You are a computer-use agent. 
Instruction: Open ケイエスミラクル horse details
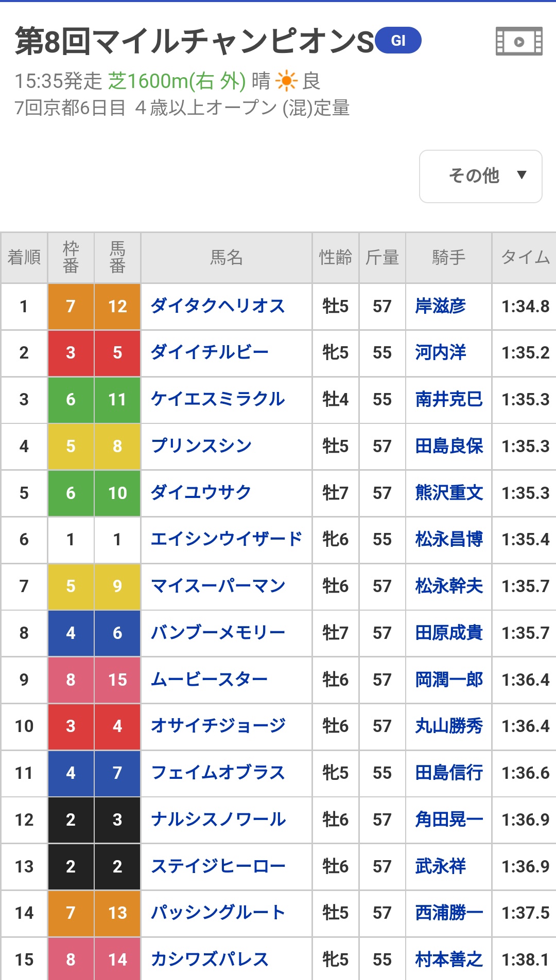(218, 400)
